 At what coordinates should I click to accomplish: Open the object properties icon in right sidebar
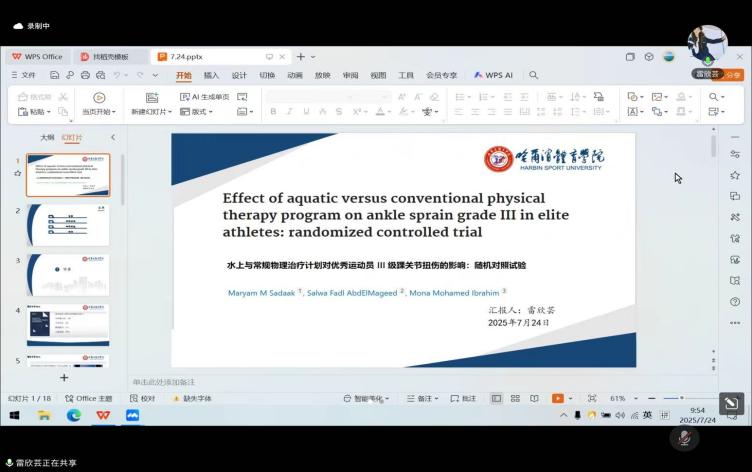(735, 154)
